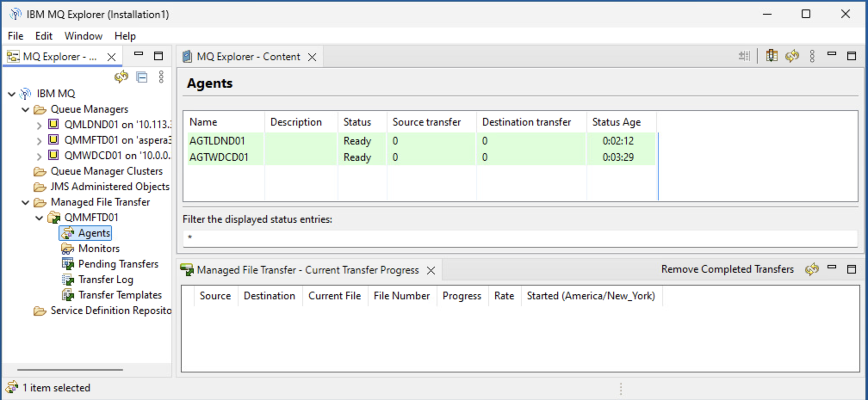Image resolution: width=868 pixels, height=400 pixels.
Task: Select the AGTLDND01 agent row
Action: pyautogui.click(x=422, y=141)
